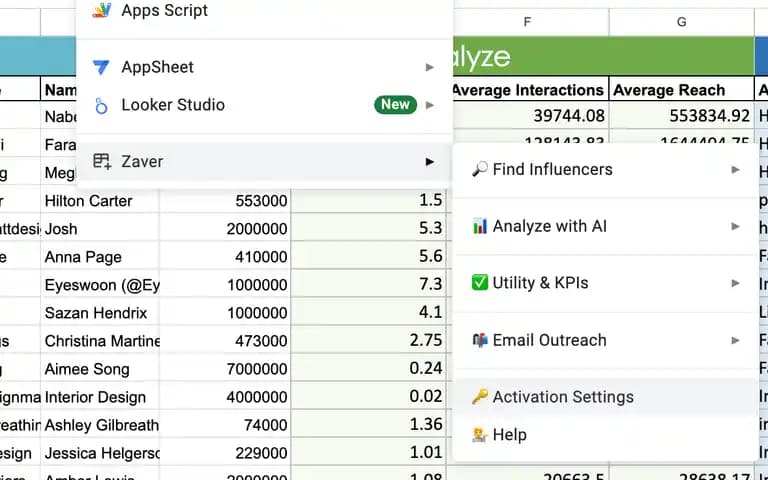Select the engagement cell showing 1.36
The width and height of the screenshot is (768, 480).
coord(368,425)
